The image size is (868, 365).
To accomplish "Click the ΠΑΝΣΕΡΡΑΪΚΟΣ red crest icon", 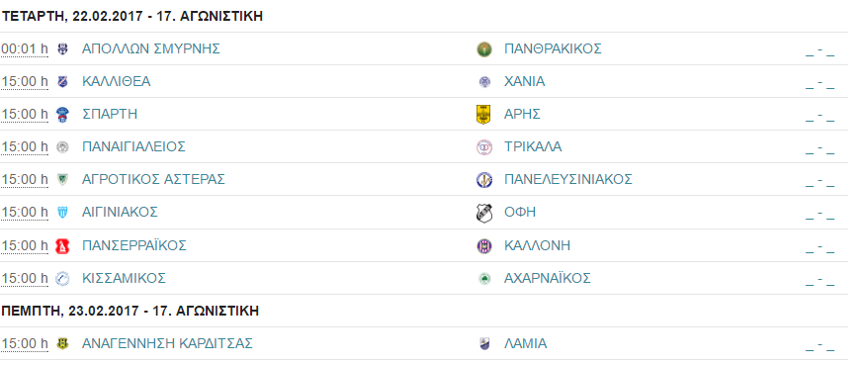I will [x=62, y=245].
